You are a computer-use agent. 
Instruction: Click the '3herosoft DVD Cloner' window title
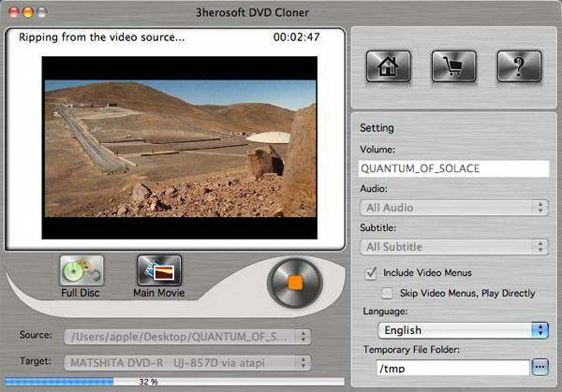[x=252, y=12]
